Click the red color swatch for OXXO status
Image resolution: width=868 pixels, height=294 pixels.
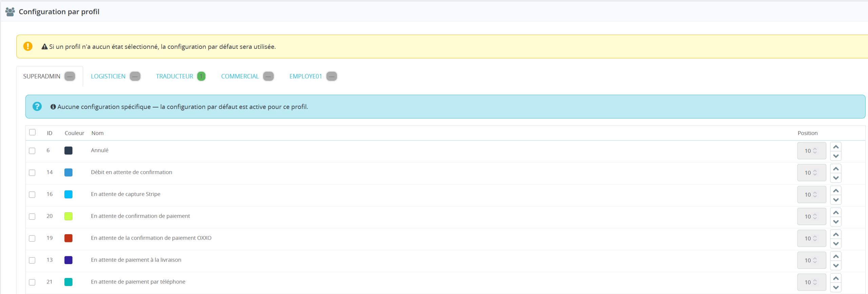click(x=68, y=238)
